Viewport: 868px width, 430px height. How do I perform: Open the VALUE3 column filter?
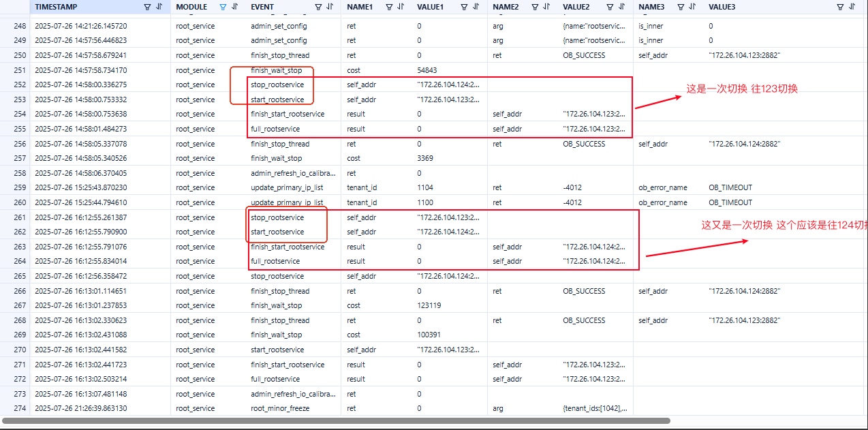[x=840, y=7]
